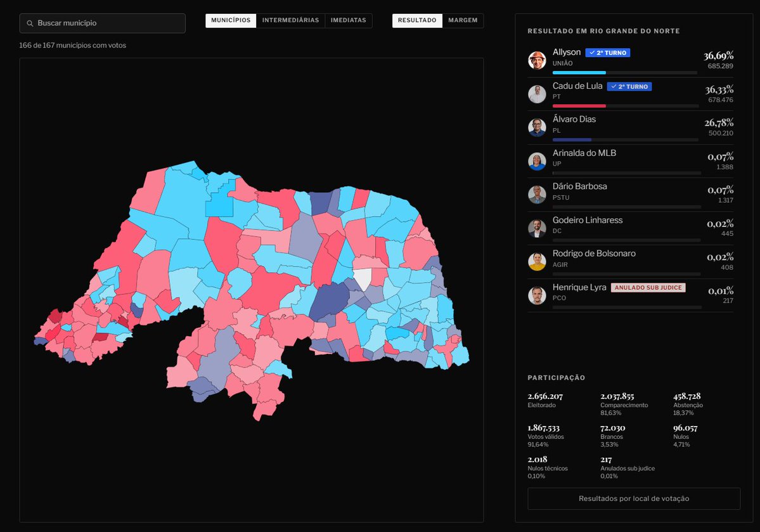Viewport: 760px width, 532px height.
Task: Click the 2º TURNO badge next to Cadu de Lula
Action: [629, 86]
